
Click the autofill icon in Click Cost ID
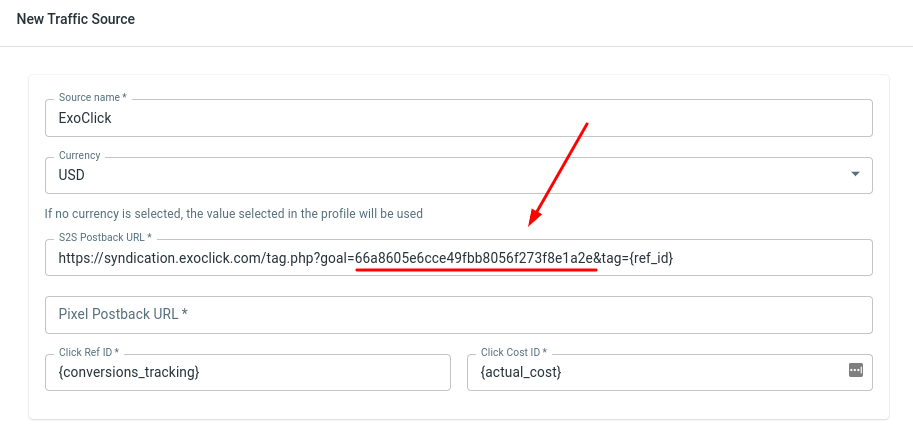click(x=855, y=370)
